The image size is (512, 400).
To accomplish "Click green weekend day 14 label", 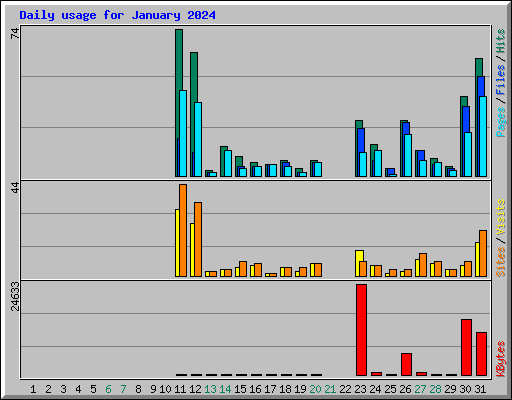I will coord(225,389).
